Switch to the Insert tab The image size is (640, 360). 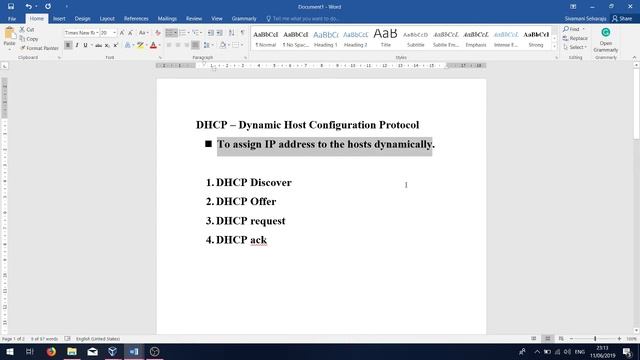[59, 19]
